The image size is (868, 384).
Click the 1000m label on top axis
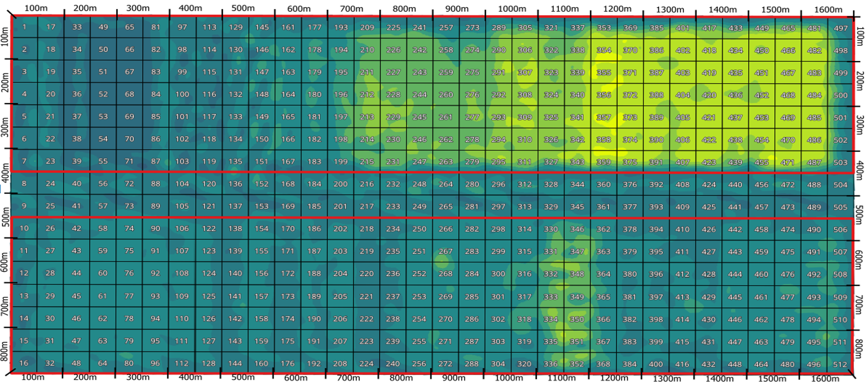pyautogui.click(x=512, y=9)
